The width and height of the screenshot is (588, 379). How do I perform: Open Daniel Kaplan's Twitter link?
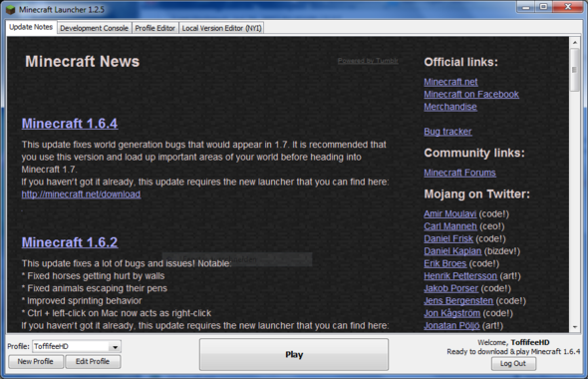pos(452,251)
